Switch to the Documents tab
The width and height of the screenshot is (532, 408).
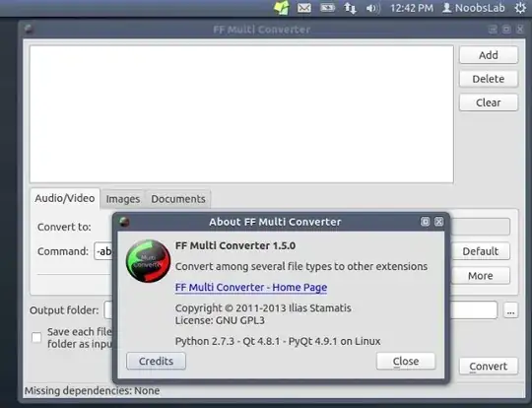(178, 199)
